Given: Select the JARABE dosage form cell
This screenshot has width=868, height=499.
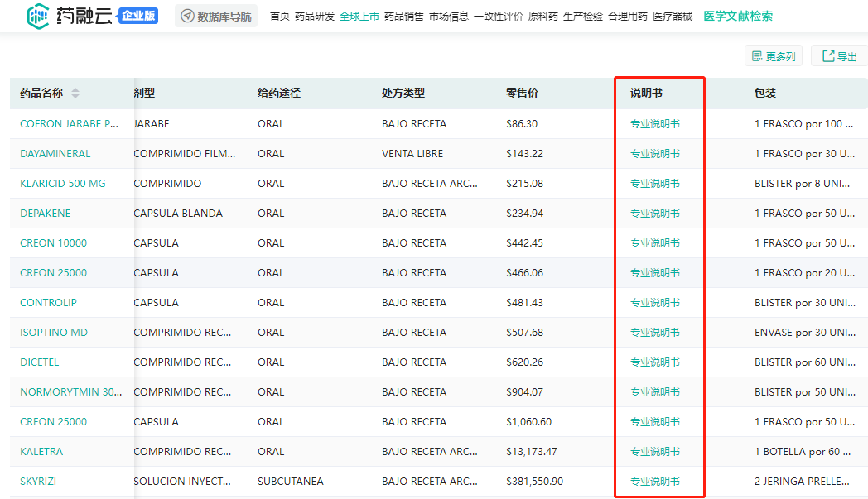Looking at the screenshot, I should (x=151, y=124).
